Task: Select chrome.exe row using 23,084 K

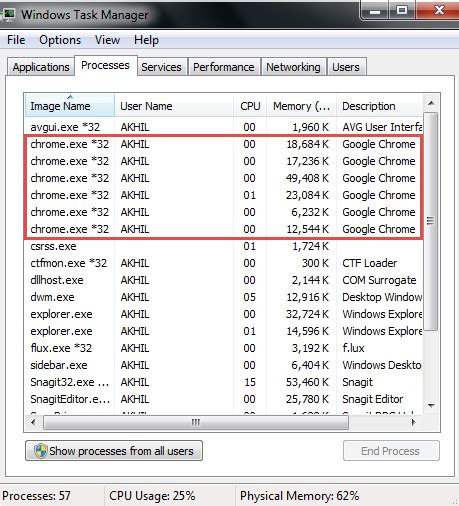Action: click(x=223, y=195)
